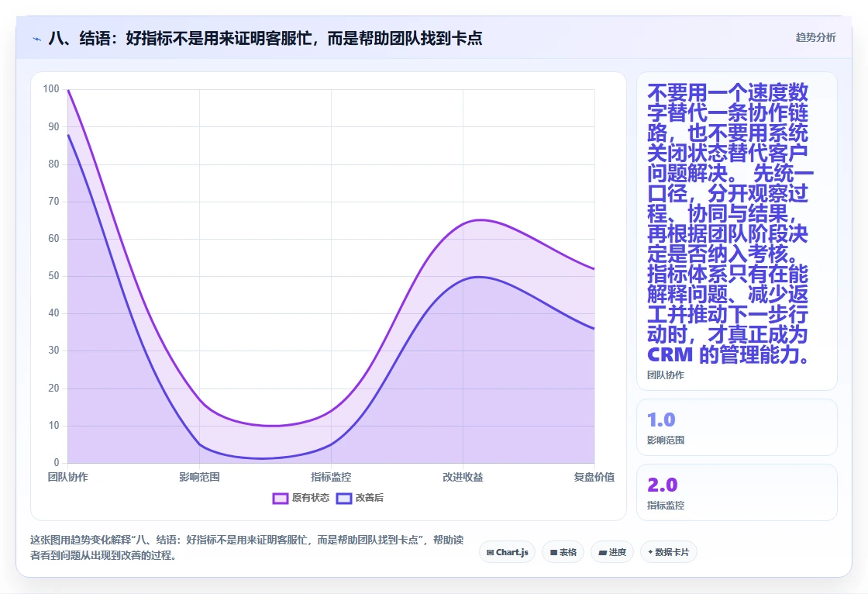
Task: Click the 0 y-axis tick label
Action: pyautogui.click(x=57, y=463)
